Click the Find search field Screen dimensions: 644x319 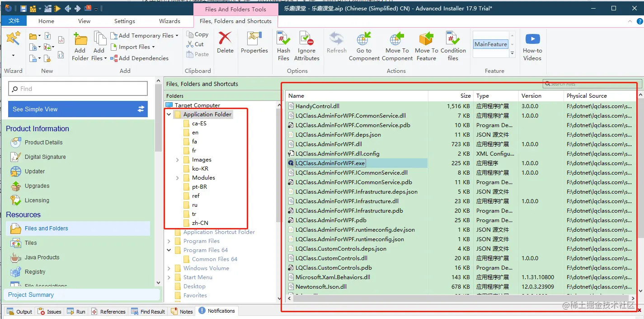(78, 89)
